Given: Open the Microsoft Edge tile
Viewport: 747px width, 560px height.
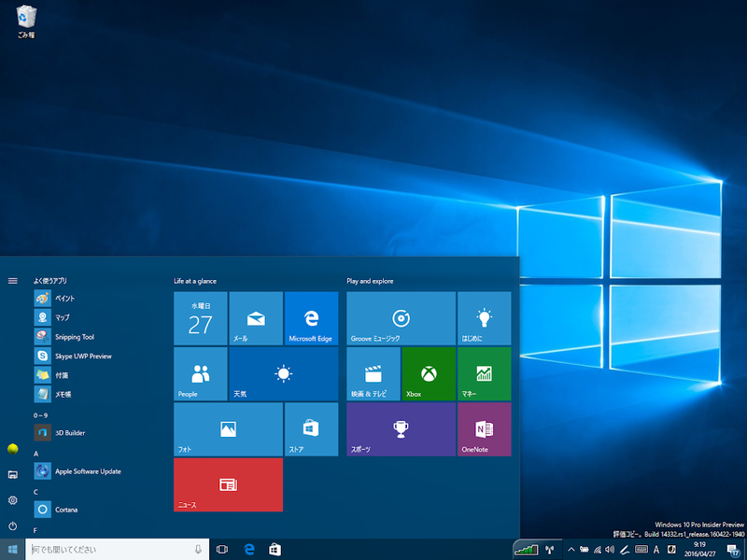Looking at the screenshot, I should pos(310,318).
